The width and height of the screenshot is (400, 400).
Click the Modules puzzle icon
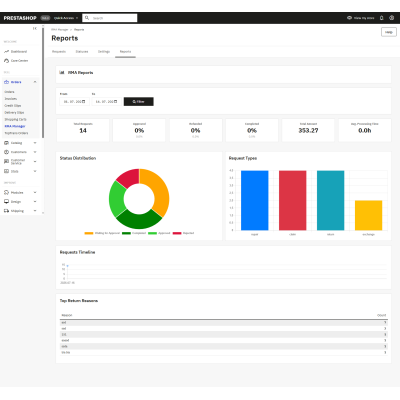pos(6,193)
